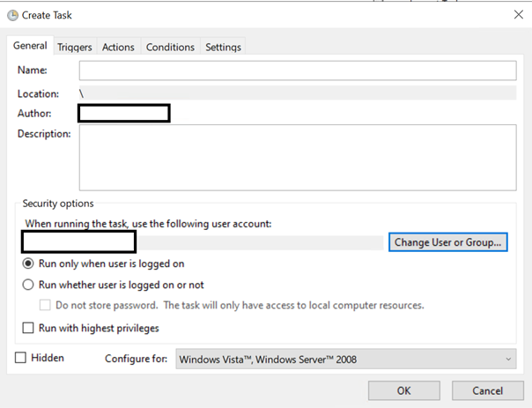Expand the Configure for dropdown
This screenshot has width=532, height=408.
tap(345, 360)
